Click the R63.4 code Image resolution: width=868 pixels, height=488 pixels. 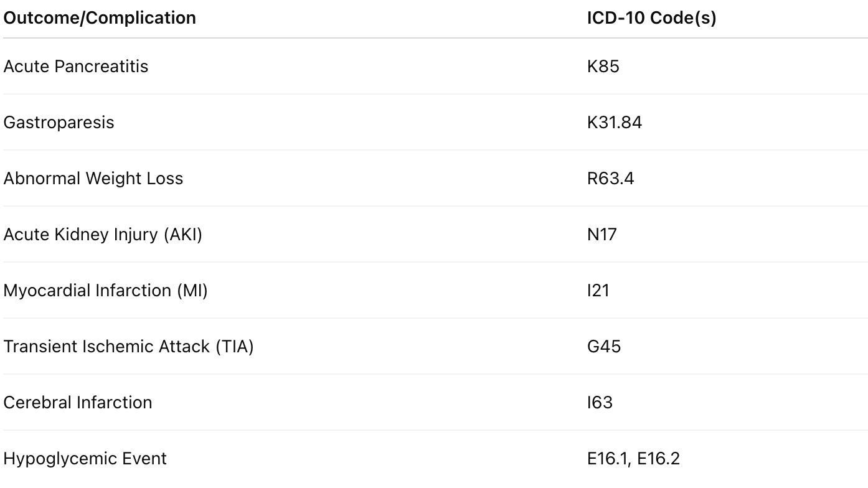(x=610, y=178)
